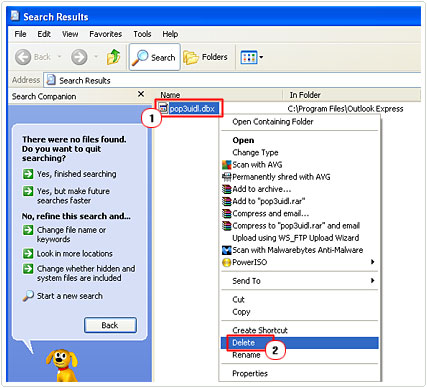This screenshot has width=427, height=388.
Task: Click Look in more locations link
Action: point(75,254)
